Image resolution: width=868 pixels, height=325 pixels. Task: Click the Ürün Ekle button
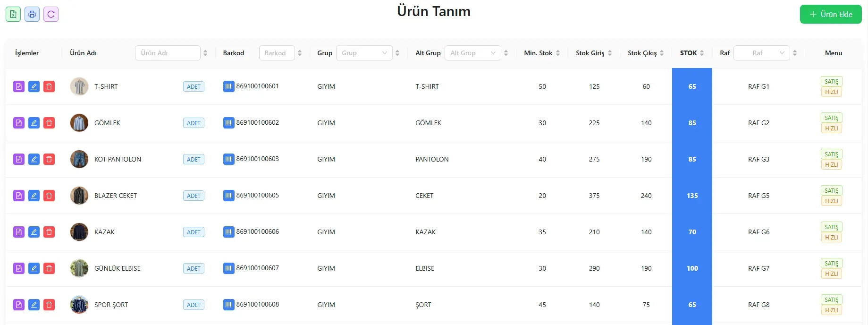pos(831,14)
